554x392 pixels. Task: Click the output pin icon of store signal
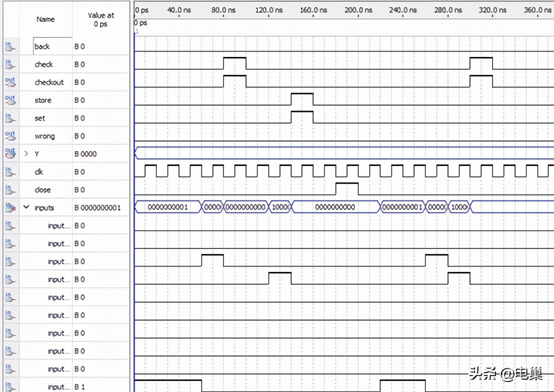(10, 100)
